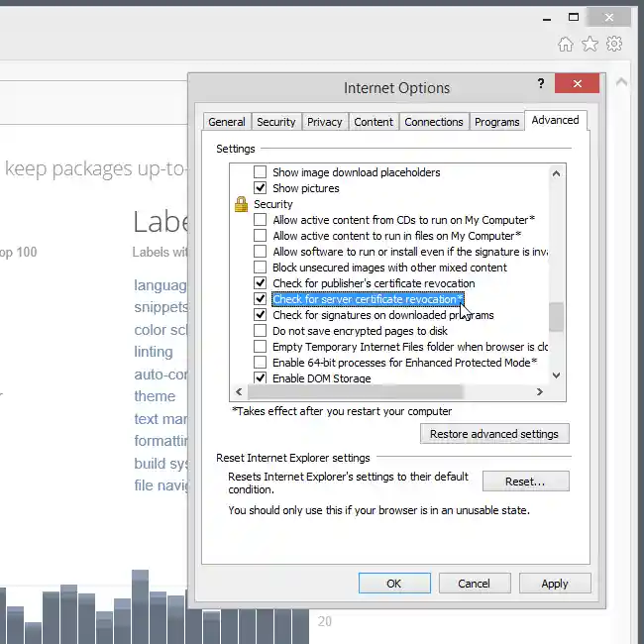Minimize the browser window
The width and height of the screenshot is (644, 644).
tap(547, 19)
